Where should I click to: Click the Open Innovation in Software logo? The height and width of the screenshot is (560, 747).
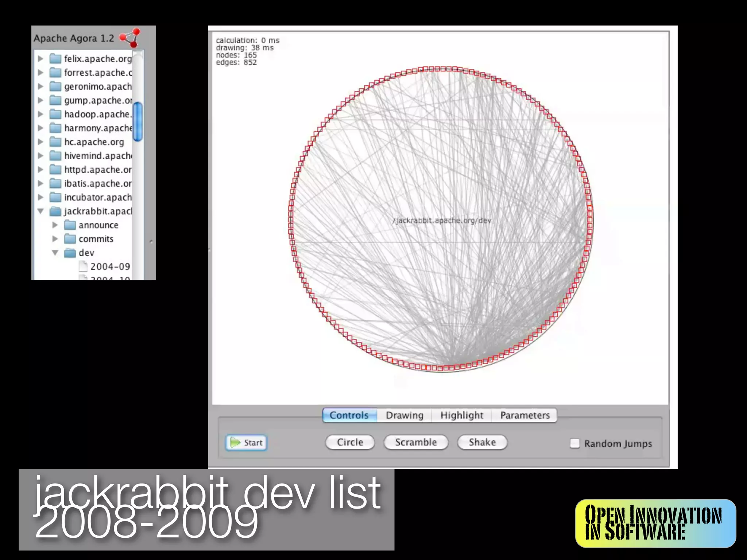655,523
